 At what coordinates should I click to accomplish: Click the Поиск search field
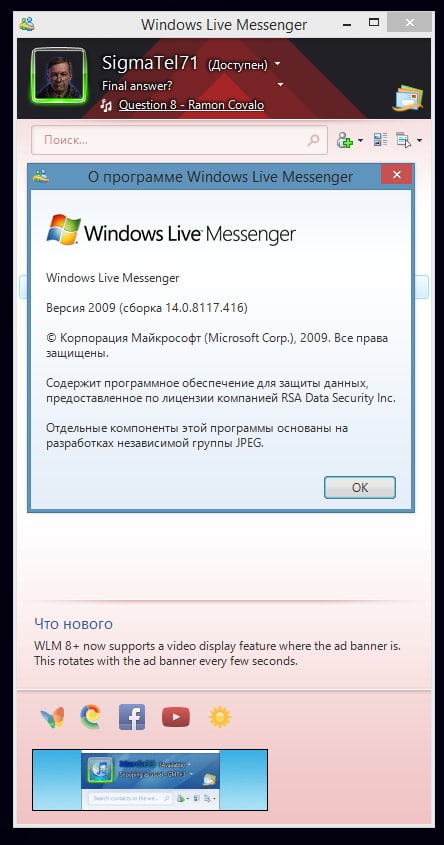(179, 140)
